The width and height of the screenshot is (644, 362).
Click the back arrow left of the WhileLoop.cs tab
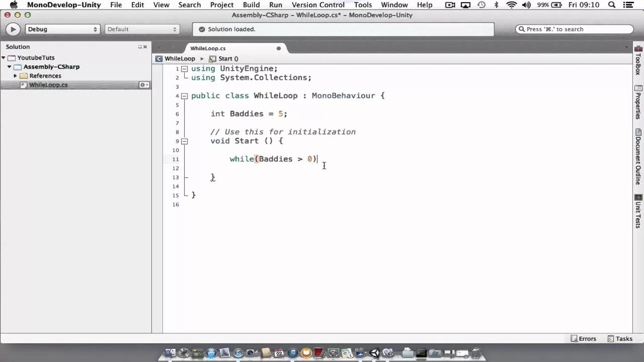click(x=159, y=48)
